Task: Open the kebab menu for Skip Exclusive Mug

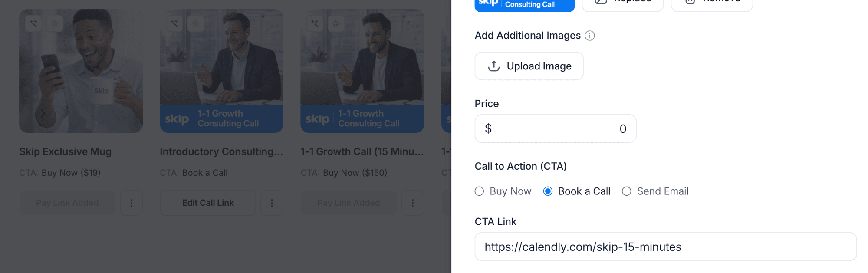Action: tap(132, 203)
